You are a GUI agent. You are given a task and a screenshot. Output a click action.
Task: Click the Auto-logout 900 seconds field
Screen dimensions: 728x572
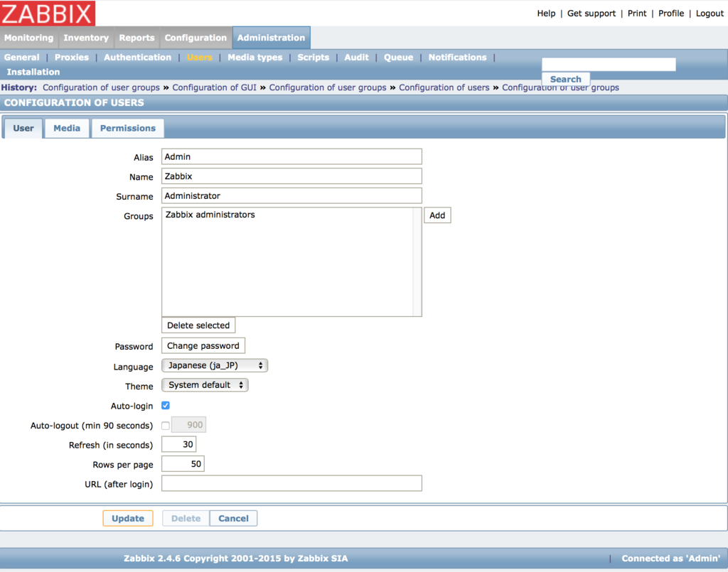pos(188,425)
